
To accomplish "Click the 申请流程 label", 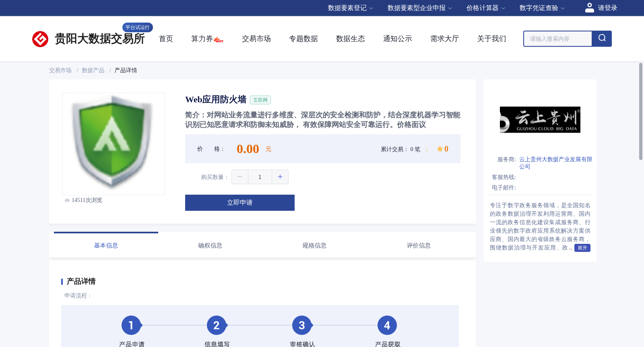I will coord(78,296).
